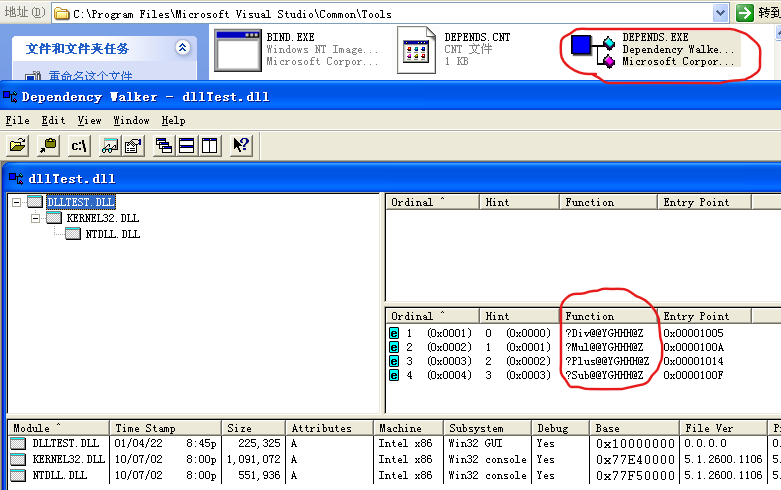Select NTDLL.DLL in the dependency tree
781x490 pixels.
(113, 234)
